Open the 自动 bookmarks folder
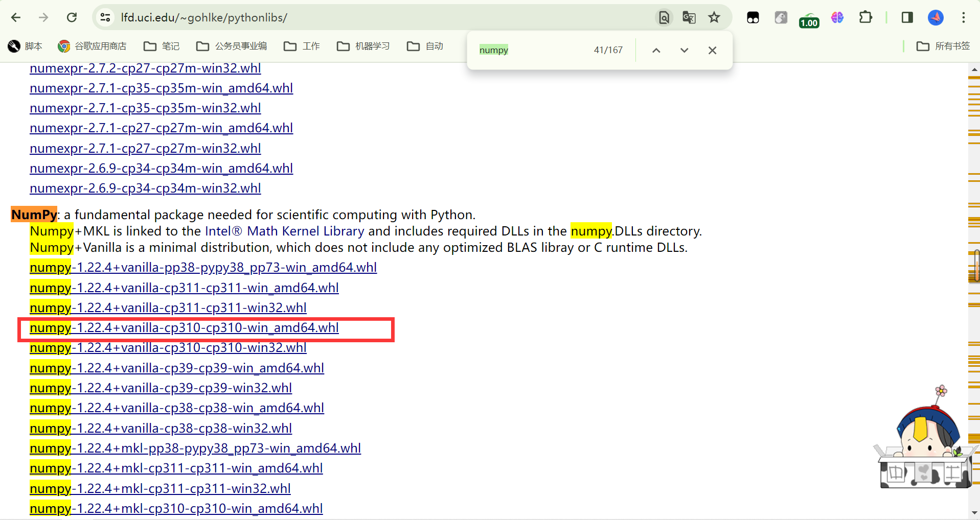This screenshot has width=980, height=520. pos(425,46)
